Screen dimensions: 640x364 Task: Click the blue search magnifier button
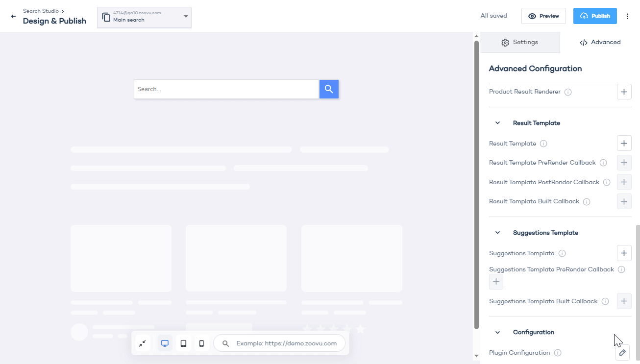tap(329, 89)
